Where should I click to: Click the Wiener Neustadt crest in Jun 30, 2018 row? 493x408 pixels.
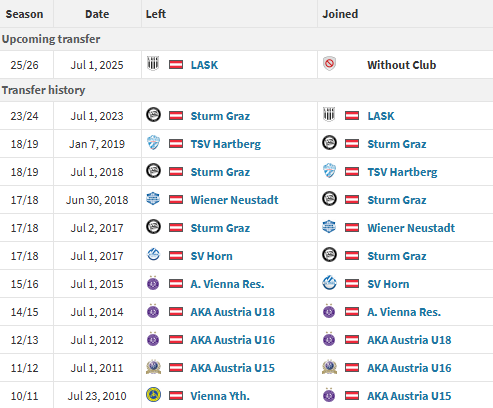pos(153,199)
